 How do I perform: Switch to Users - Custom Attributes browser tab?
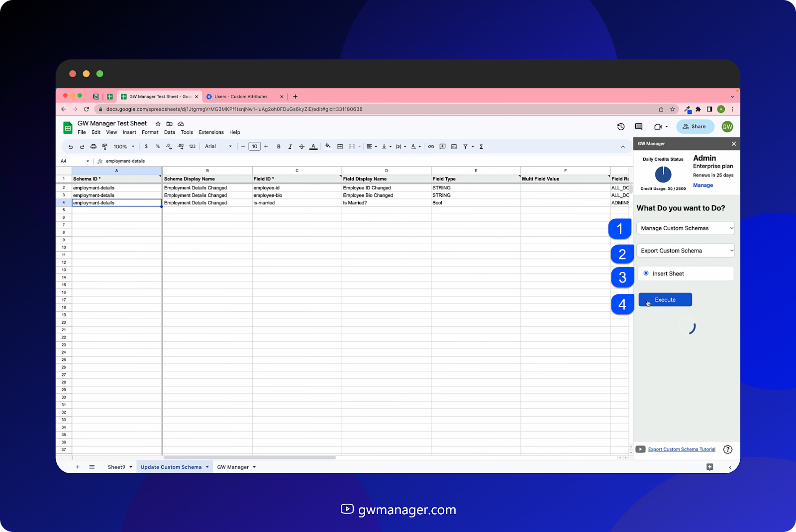coord(241,96)
